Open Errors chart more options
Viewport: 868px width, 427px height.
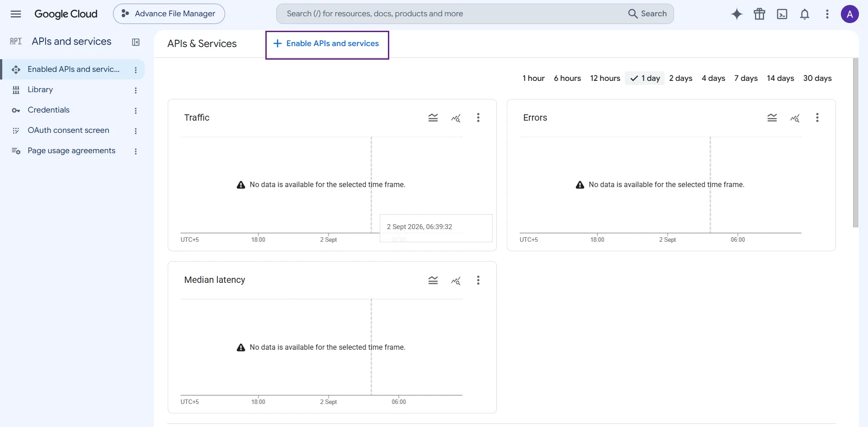pos(817,118)
